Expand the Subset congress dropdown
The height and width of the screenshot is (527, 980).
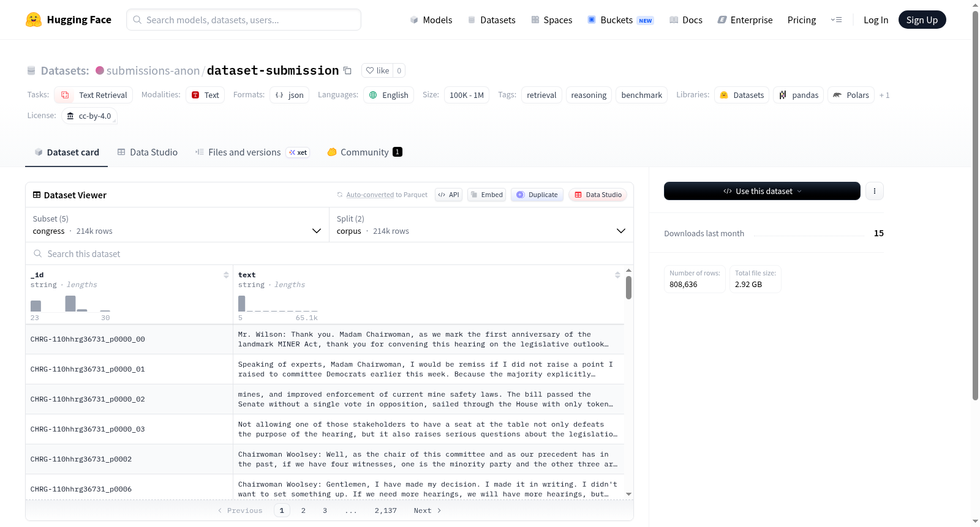(178, 225)
